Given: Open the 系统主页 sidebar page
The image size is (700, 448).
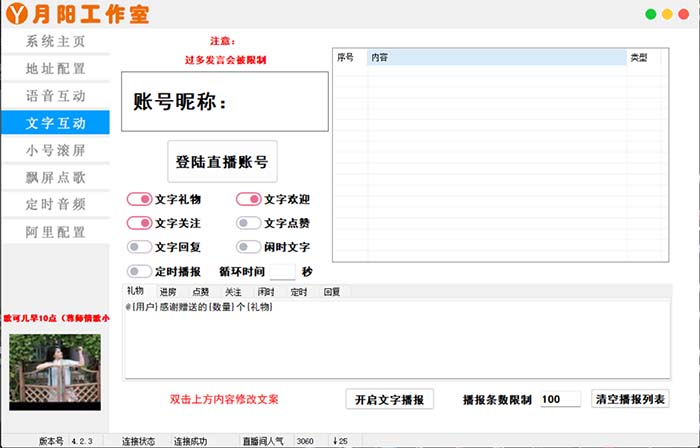Looking at the screenshot, I should coord(55,42).
